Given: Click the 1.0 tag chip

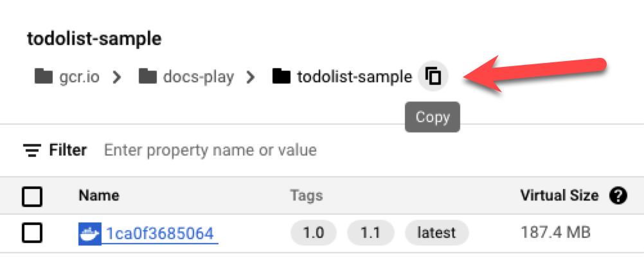Looking at the screenshot, I should click(314, 233).
